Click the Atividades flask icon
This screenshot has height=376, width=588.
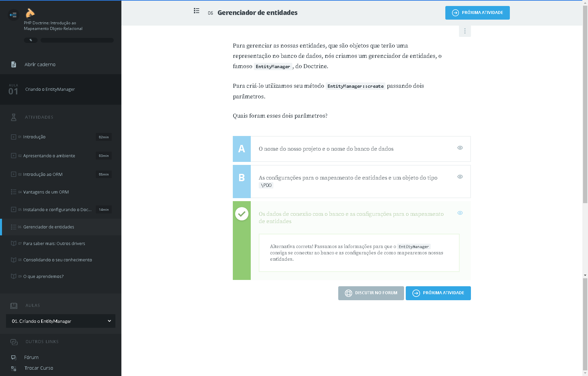(x=14, y=117)
